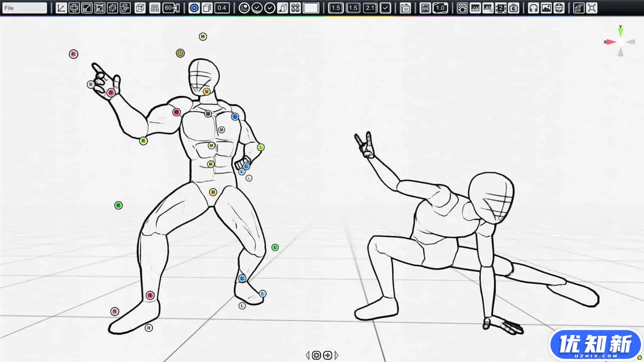The width and height of the screenshot is (644, 362).
Task: Click the landscape picture icon
Action: click(x=546, y=8)
